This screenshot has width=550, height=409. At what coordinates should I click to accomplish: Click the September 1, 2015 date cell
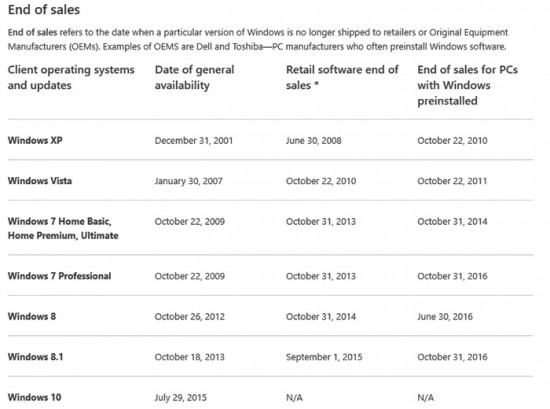point(324,357)
